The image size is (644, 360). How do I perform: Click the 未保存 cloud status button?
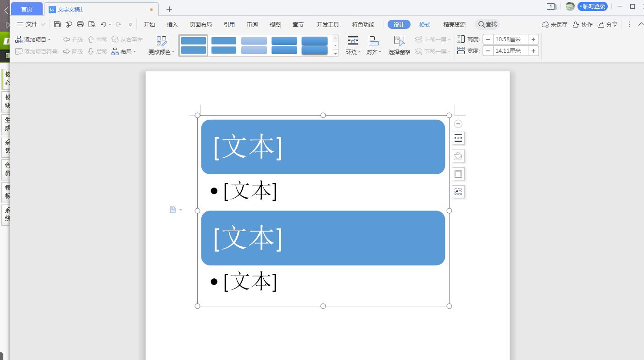[x=555, y=25]
